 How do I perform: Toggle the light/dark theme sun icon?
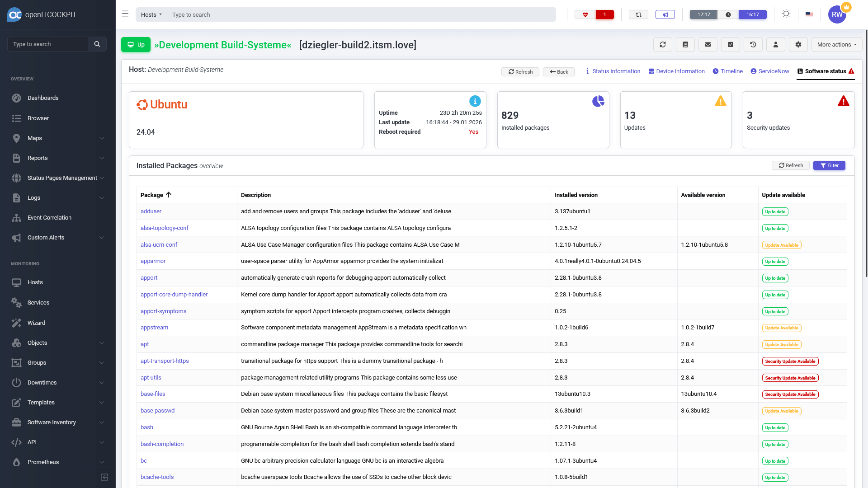click(786, 14)
